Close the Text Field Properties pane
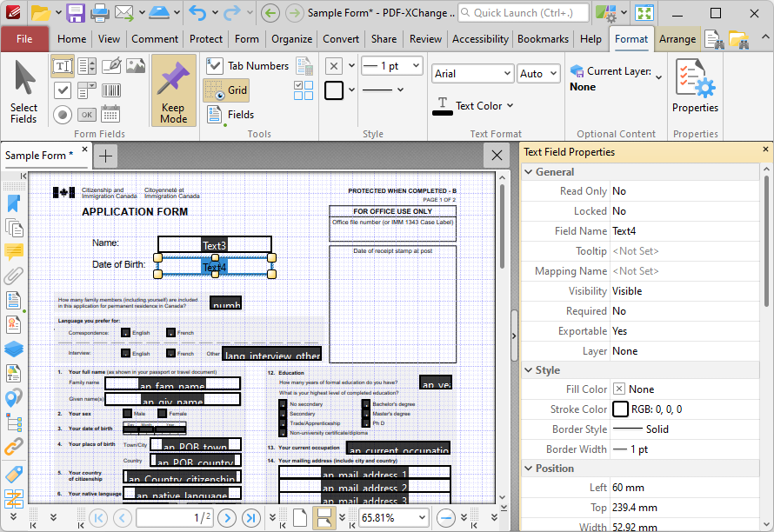774x532 pixels. pyautogui.click(x=765, y=149)
